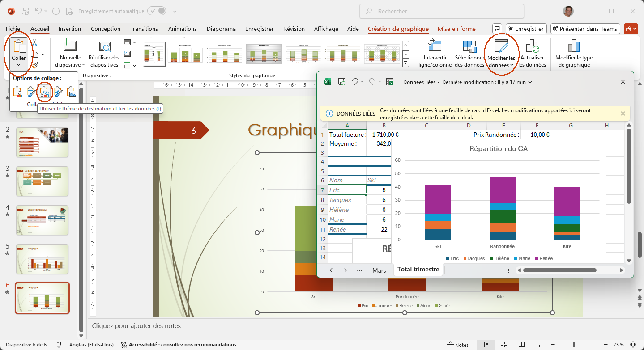Screen dimensions: 644x350
Task: Switch to Normal view in the status bar
Action: point(486,345)
